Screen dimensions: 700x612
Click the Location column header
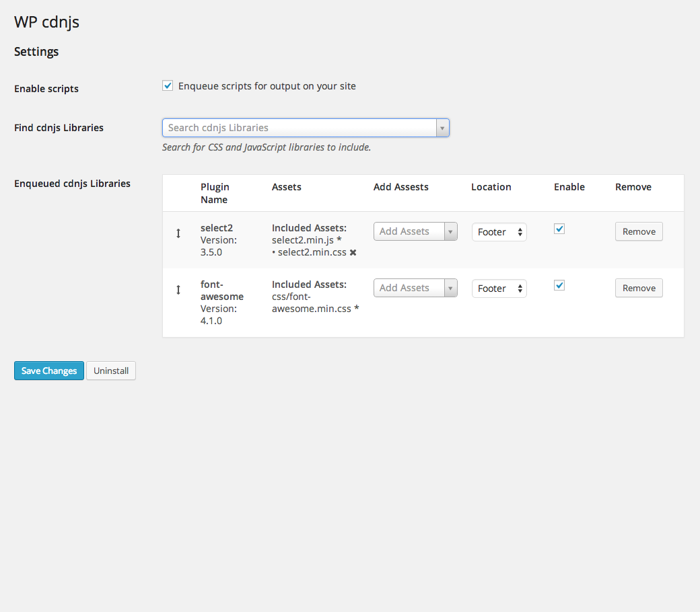click(x=491, y=187)
